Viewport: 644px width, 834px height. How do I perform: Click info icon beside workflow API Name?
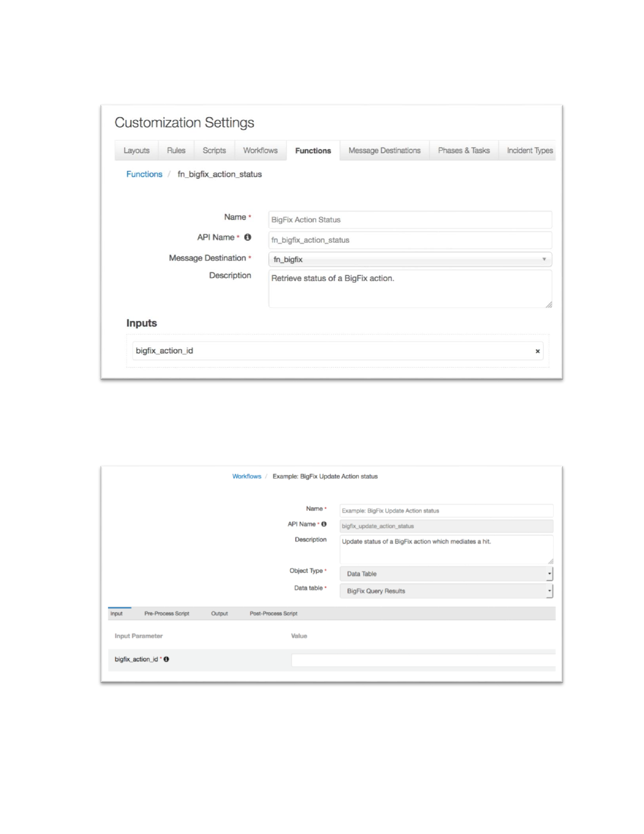pyautogui.click(x=324, y=524)
